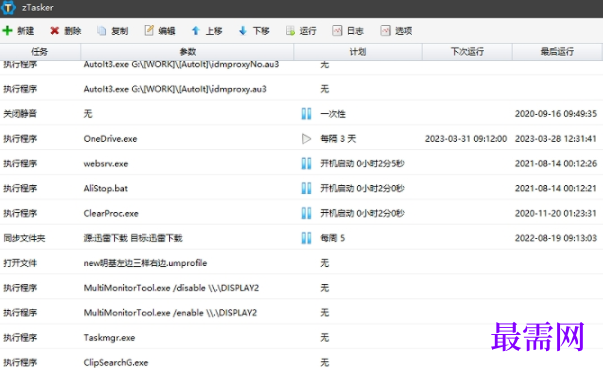Click 下移 toolbar label
Image resolution: width=603 pixels, height=368 pixels.
point(261,31)
